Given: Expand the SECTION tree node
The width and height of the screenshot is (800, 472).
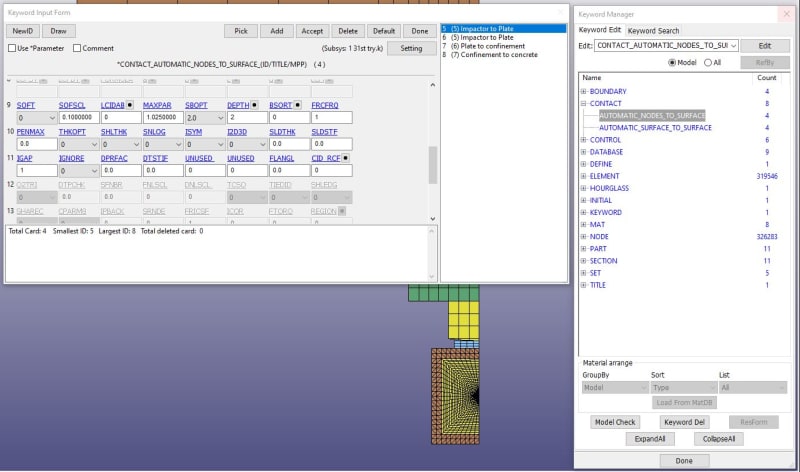Looking at the screenshot, I should click(x=583, y=261).
